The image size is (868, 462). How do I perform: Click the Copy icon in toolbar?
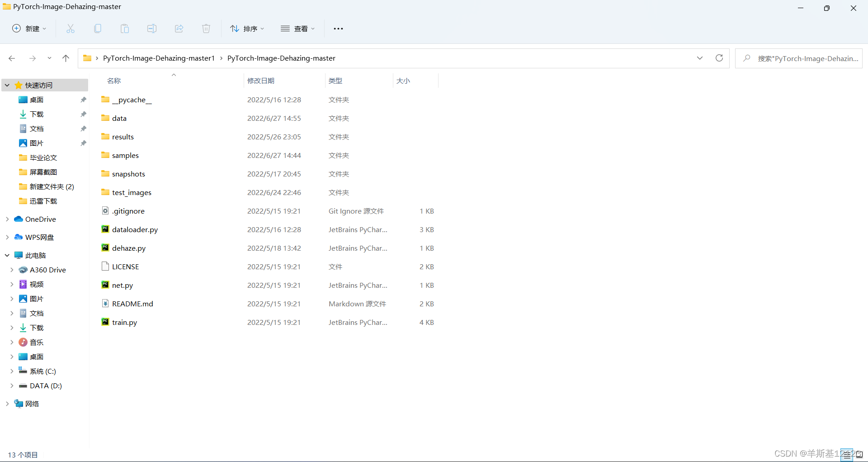pos(98,29)
